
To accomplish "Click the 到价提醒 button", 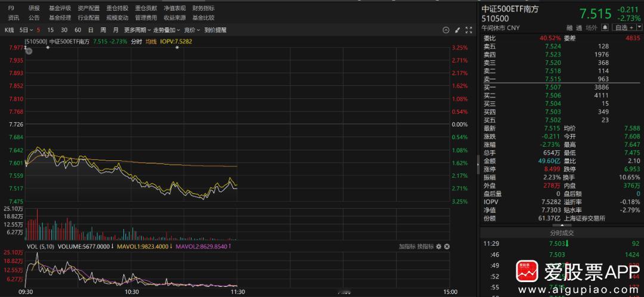I will pyautogui.click(x=215, y=30).
